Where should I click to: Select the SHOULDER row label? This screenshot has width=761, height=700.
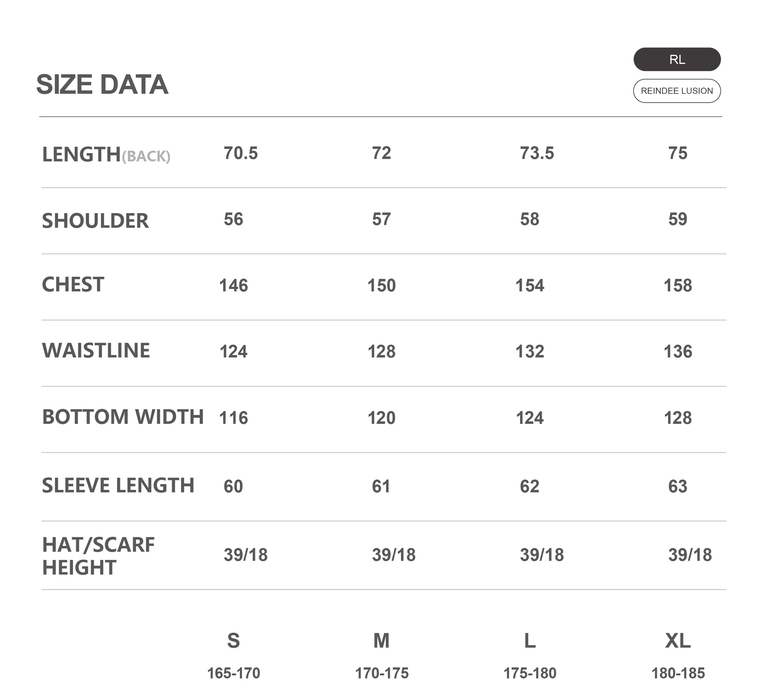(x=95, y=221)
